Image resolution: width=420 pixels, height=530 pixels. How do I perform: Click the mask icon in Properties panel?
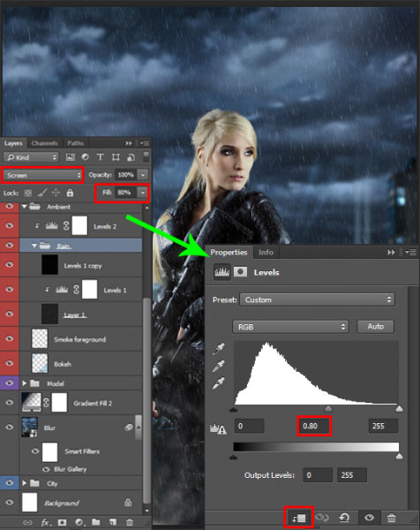tap(240, 272)
